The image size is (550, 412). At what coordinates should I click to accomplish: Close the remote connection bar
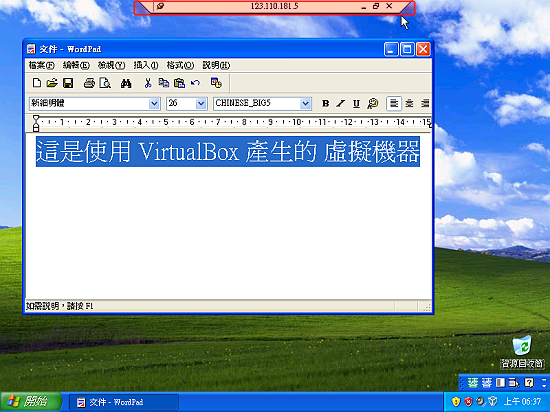[x=389, y=6]
